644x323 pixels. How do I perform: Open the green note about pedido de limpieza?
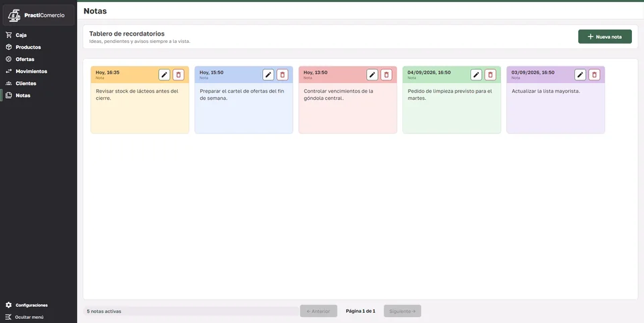pos(451,100)
